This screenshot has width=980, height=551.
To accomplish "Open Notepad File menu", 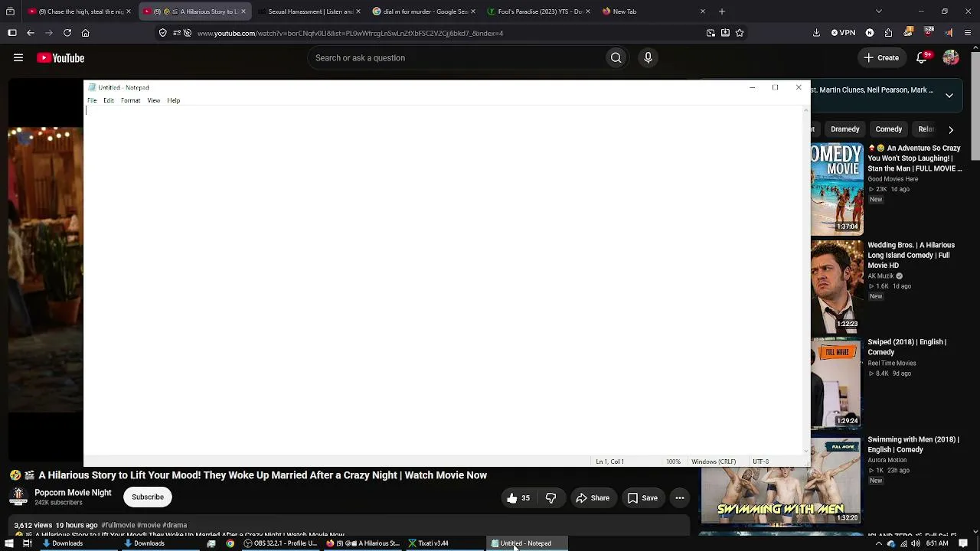I will coord(92,100).
